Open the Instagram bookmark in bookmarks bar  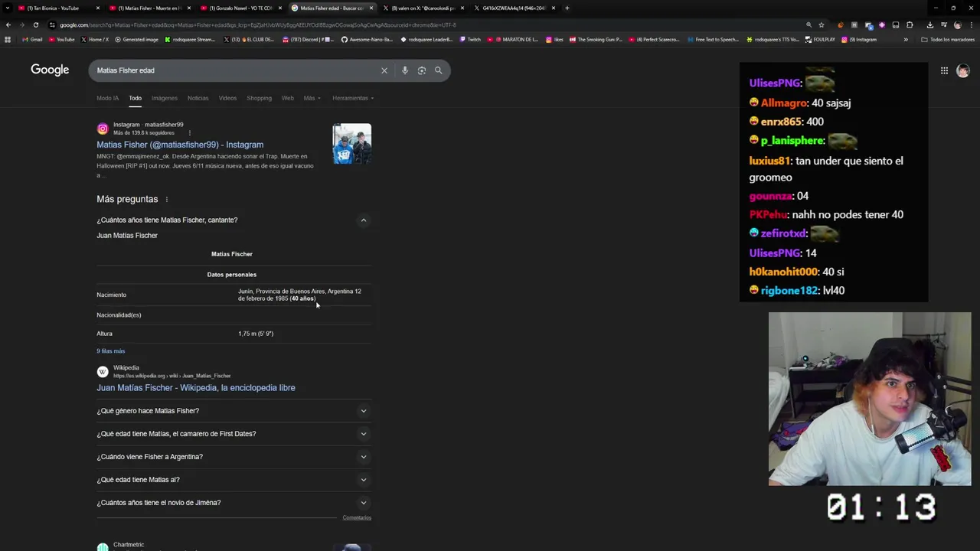[x=860, y=40]
